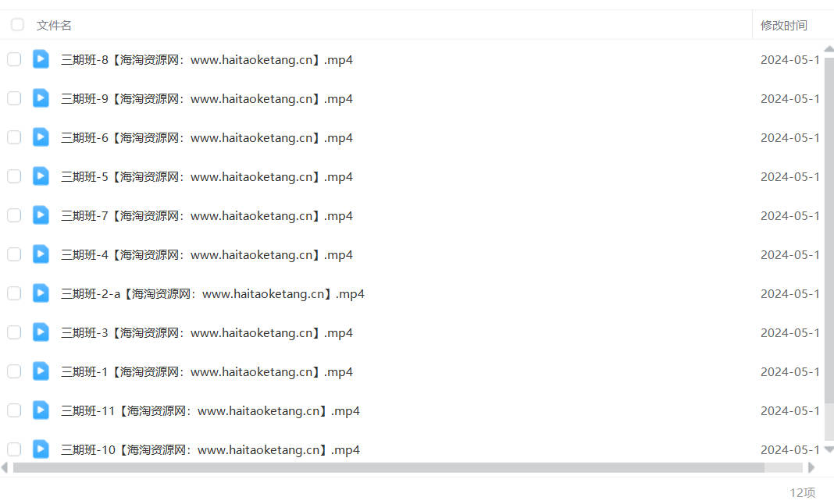Click the horizontal scrollbar left arrow

(5, 467)
